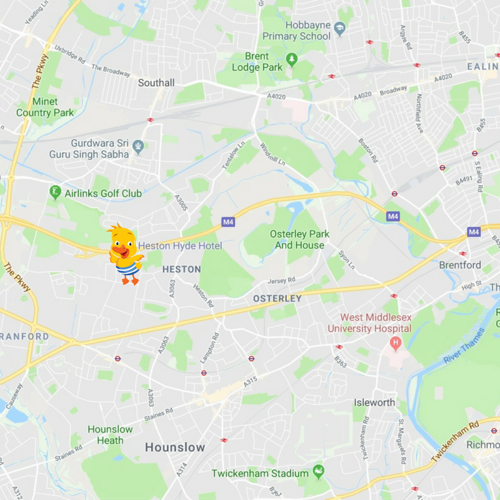Click the yellow duck map marker
This screenshot has height=500, width=500.
point(125,254)
